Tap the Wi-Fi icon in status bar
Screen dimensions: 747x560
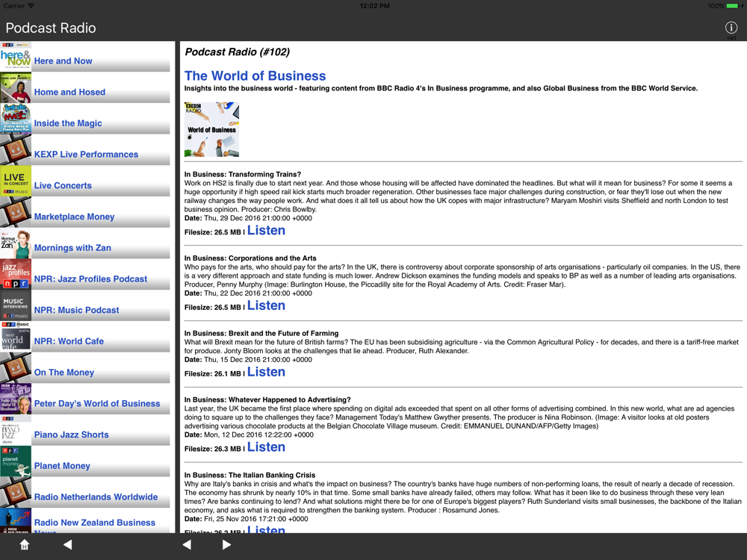tap(31, 6)
